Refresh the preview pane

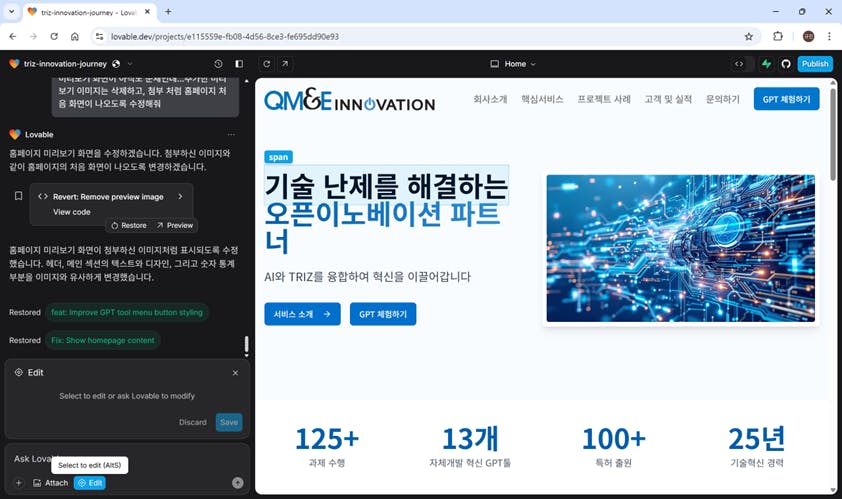tap(266, 63)
